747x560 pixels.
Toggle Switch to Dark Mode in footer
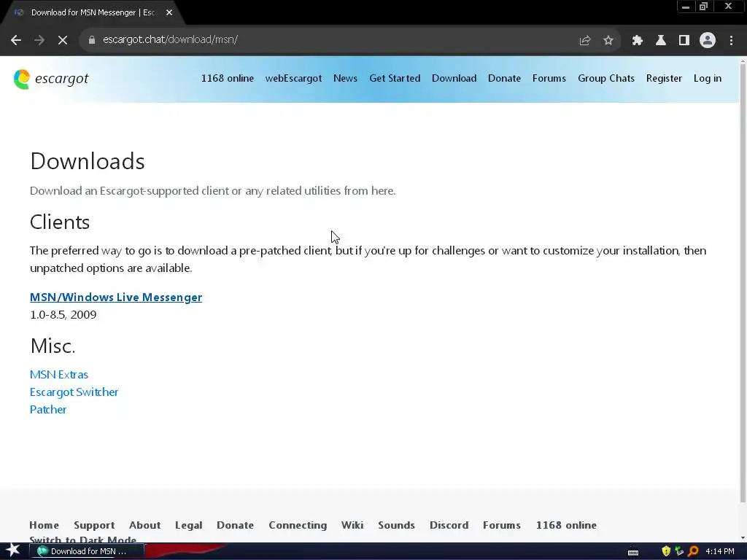pos(83,540)
